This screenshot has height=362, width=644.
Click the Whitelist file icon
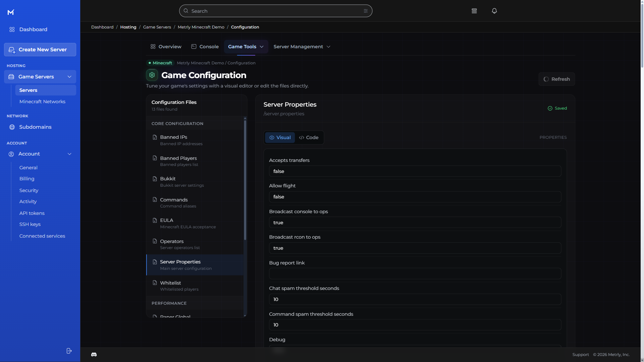tap(155, 283)
